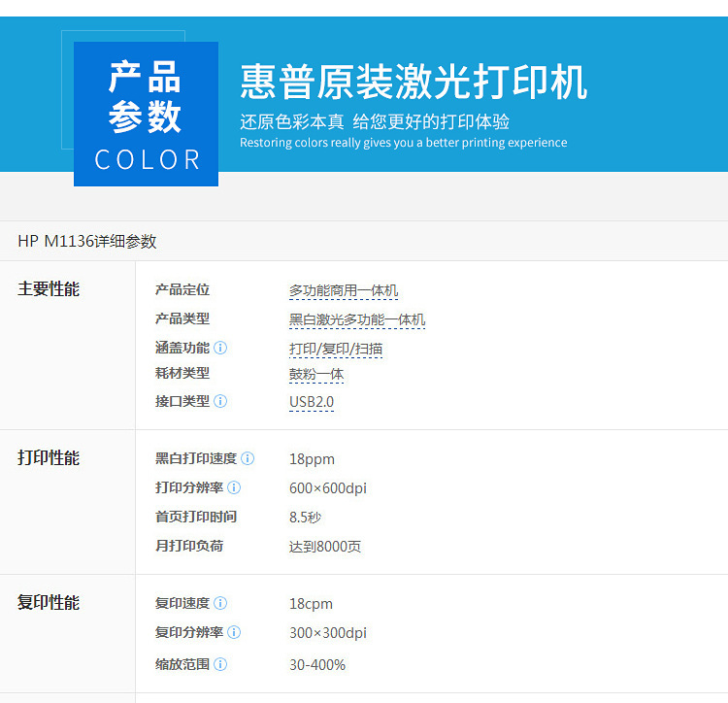Click the 30-400% value
Viewport: 728px width, 703px height.
[x=317, y=665]
